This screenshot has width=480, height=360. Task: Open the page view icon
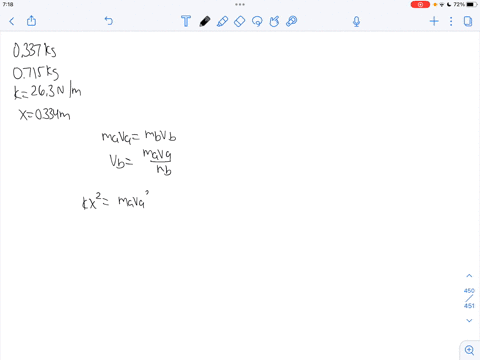pyautogui.click(x=468, y=21)
